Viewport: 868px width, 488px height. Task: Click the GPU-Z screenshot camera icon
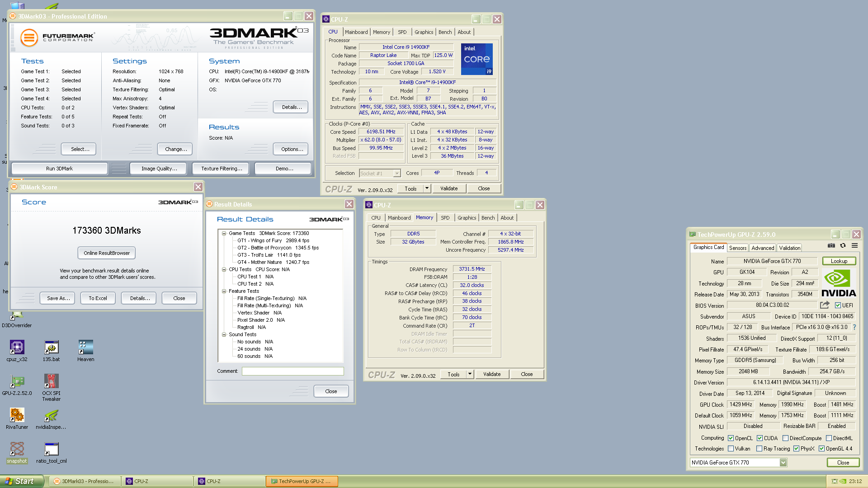coord(831,245)
